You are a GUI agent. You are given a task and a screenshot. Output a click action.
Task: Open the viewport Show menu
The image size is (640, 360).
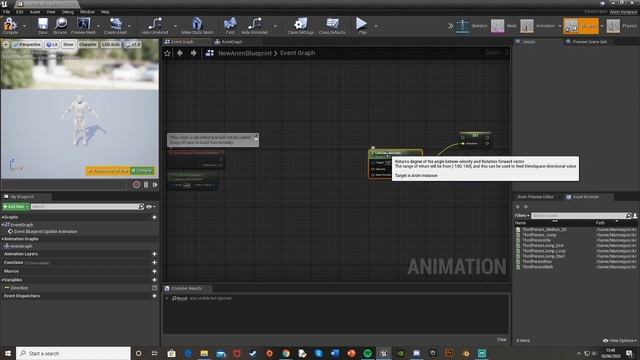click(x=68, y=44)
